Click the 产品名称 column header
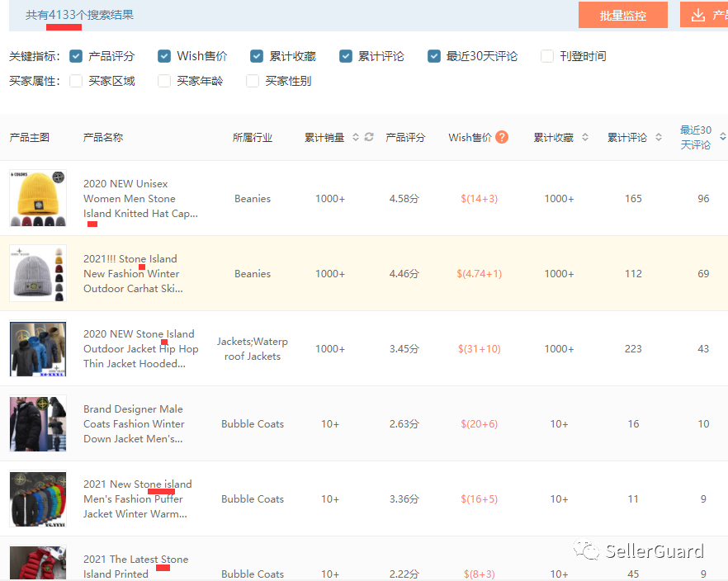 [x=103, y=137]
